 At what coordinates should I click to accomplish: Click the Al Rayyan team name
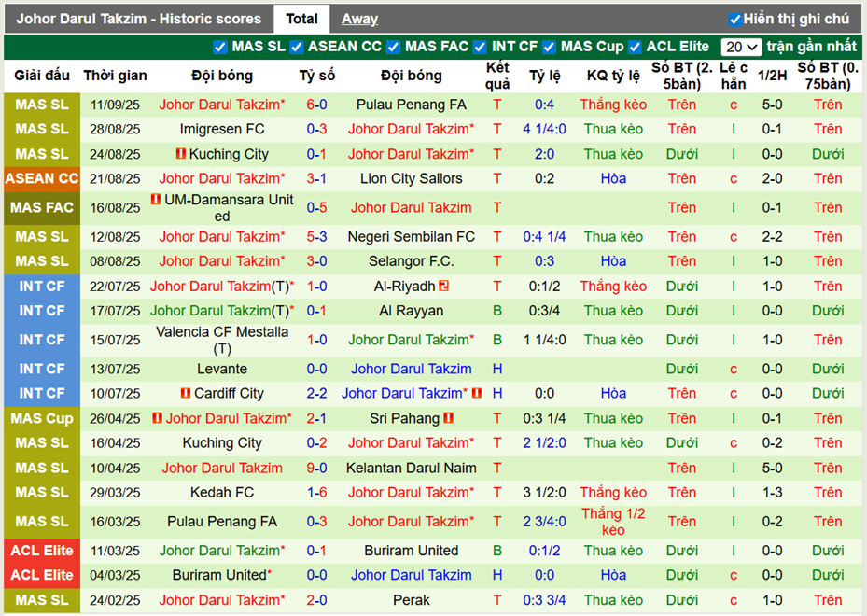click(x=411, y=311)
